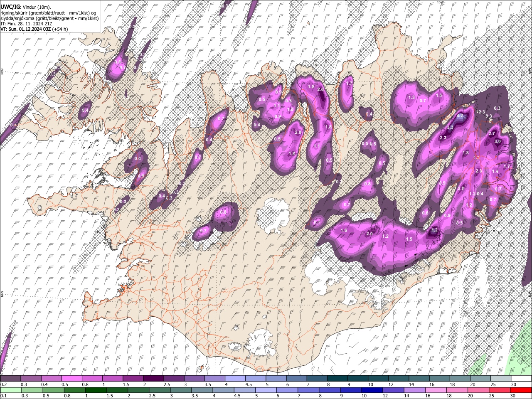The height and width of the screenshot is (399, 532).
Task: Click the 2.3 precipitation value on the map
Action: (x=443, y=138)
